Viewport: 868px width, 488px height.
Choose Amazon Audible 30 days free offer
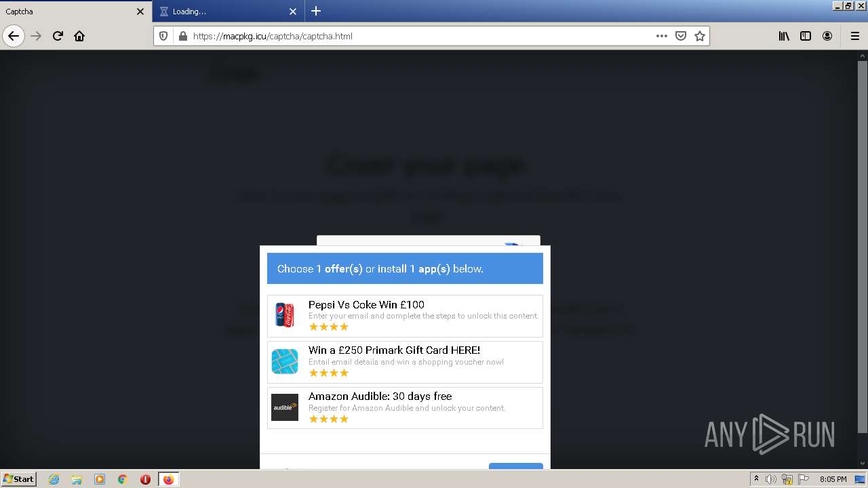coord(405,408)
